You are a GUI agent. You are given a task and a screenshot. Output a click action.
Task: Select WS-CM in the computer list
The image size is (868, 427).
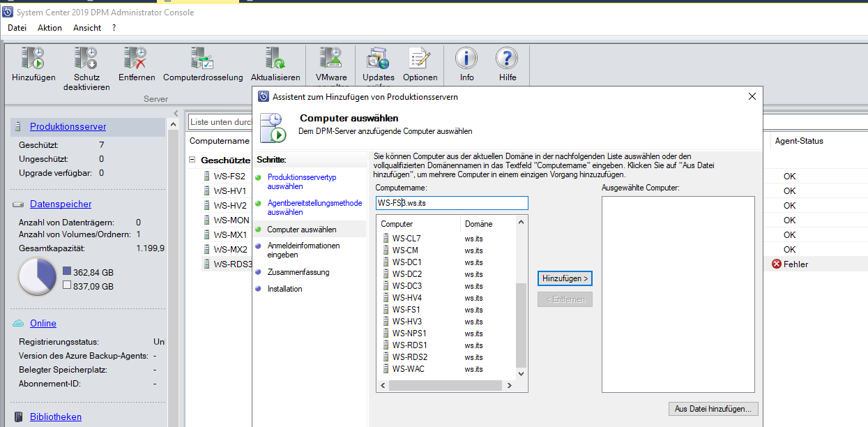point(405,250)
